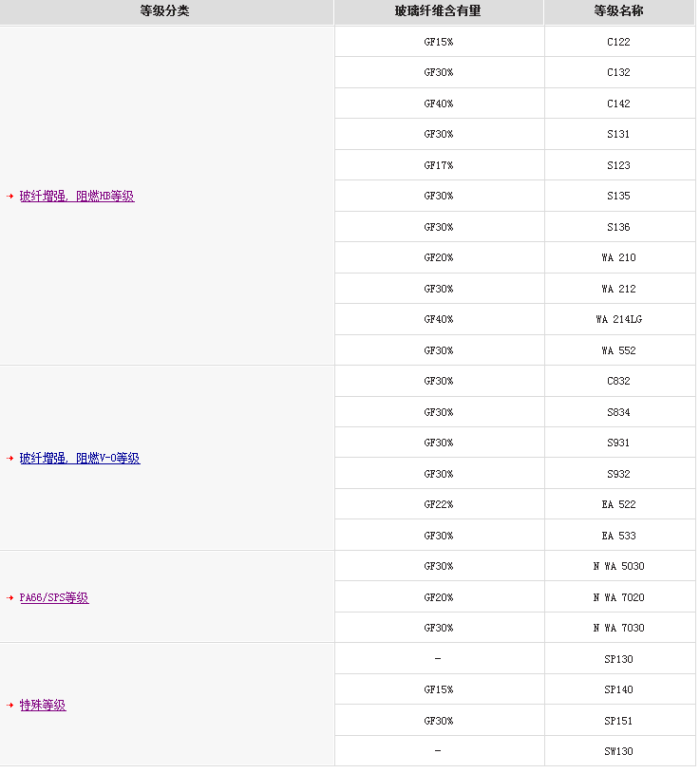The height and width of the screenshot is (773, 700).
Task: Select the GF22% cell
Action: point(438,505)
